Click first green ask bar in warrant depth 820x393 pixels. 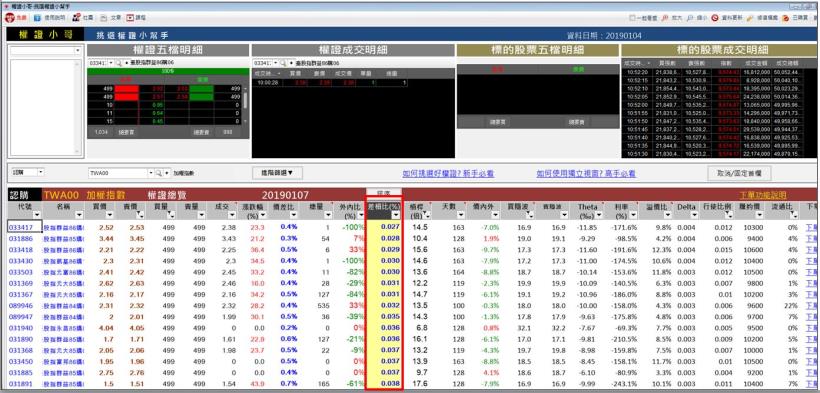click(x=201, y=89)
